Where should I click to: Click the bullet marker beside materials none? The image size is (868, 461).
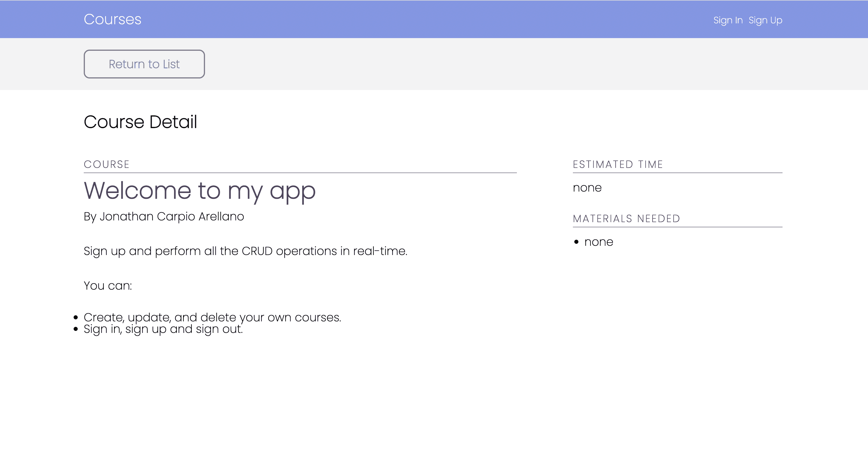click(x=576, y=242)
